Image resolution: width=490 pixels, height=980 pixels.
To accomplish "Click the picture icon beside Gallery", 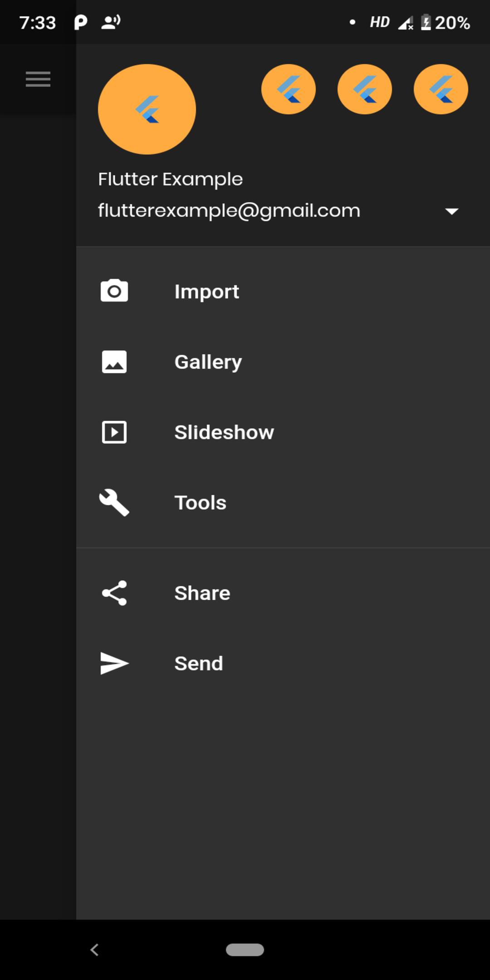I will coord(114,362).
